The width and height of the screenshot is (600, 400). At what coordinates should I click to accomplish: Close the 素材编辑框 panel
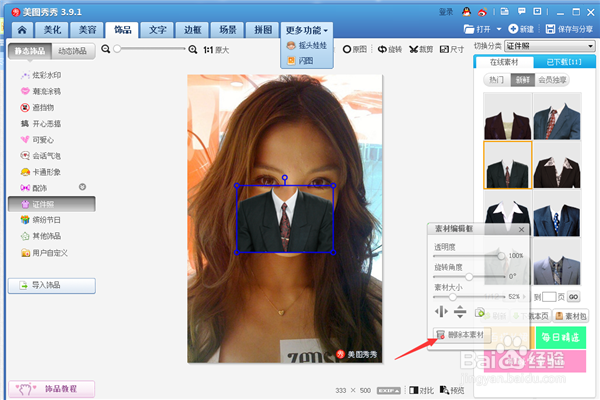click(521, 229)
